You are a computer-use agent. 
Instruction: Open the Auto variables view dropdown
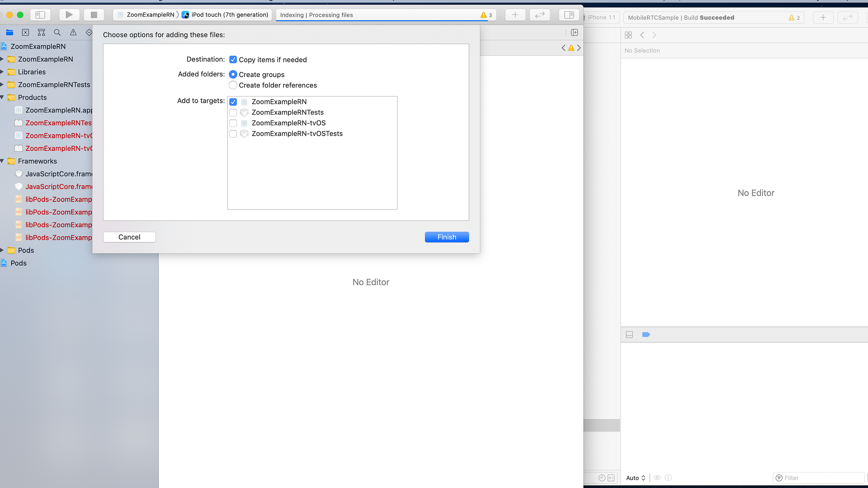[x=635, y=478]
